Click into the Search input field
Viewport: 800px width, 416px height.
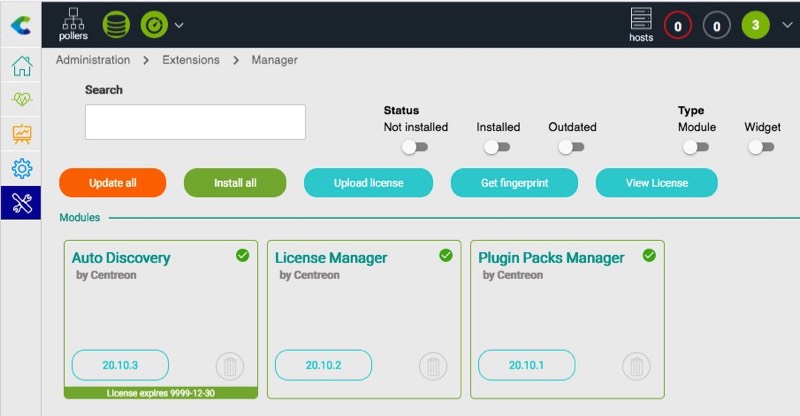(195, 122)
